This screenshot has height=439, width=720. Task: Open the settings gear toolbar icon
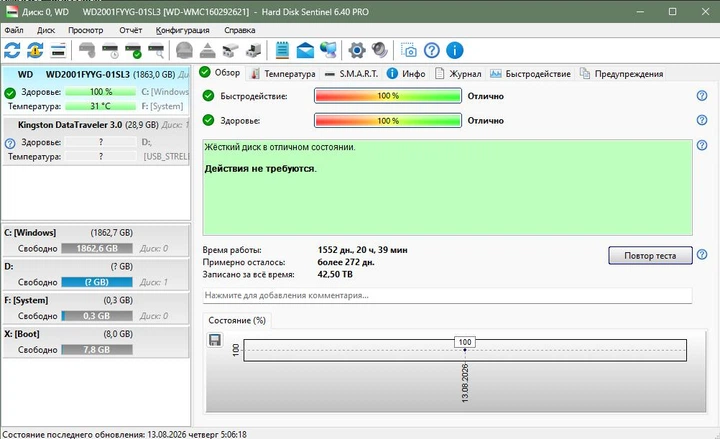tap(357, 50)
